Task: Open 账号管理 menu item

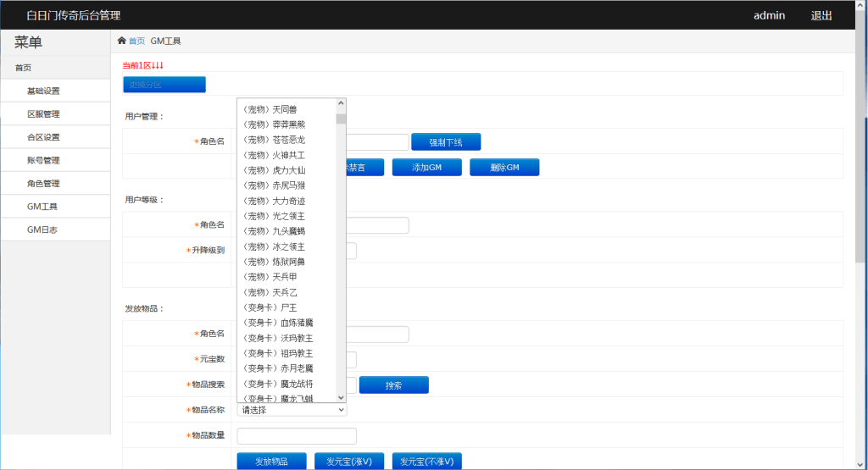Action: [43, 160]
